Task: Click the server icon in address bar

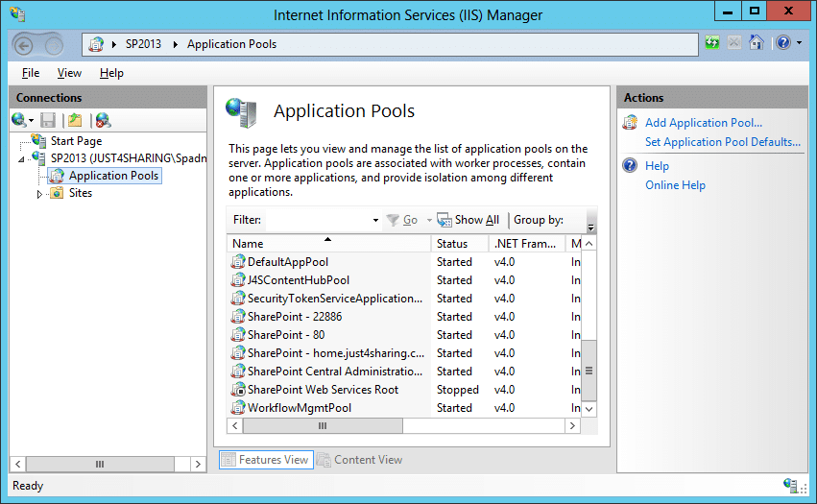Action: [x=96, y=44]
